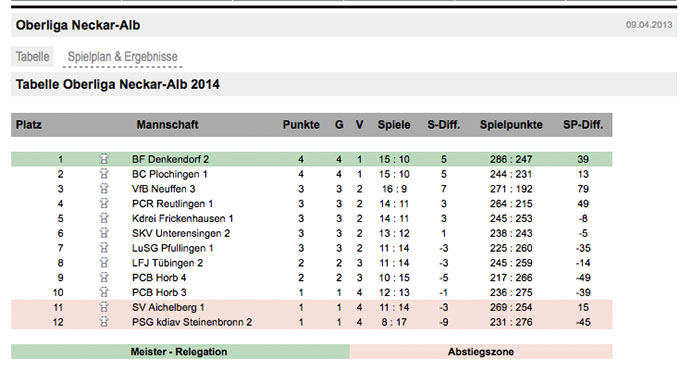This screenshot has height=370, width=680.
Task: Click the Spielpunkte column header
Action: (x=511, y=125)
